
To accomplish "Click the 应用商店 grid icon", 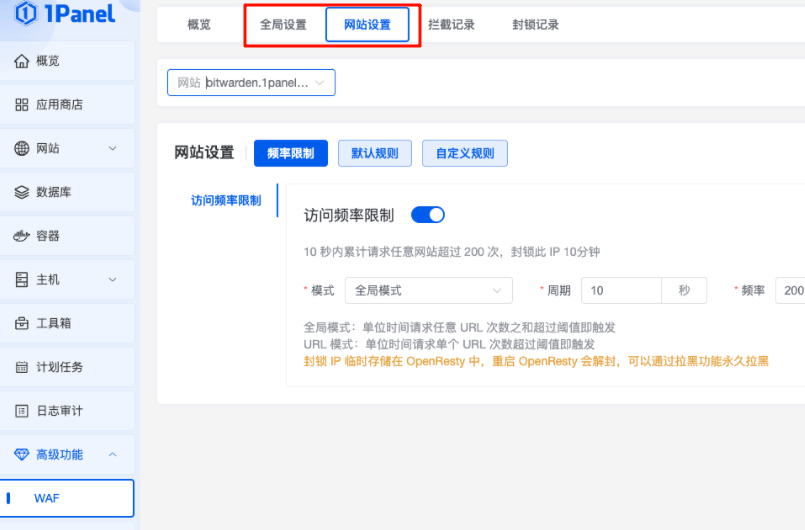I will (22, 105).
